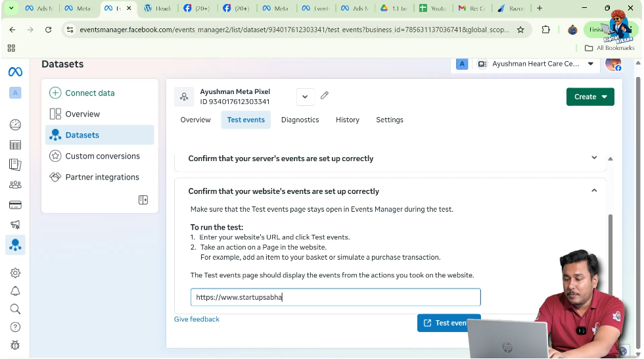Open Partner integrations in the sidebar

tap(100, 177)
